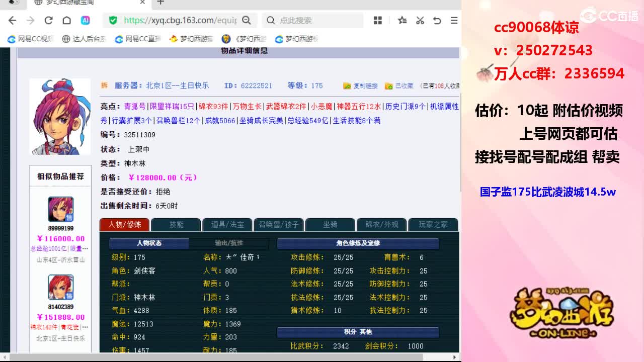Open the 坐骑 tab
The image size is (644, 362).
(330, 224)
